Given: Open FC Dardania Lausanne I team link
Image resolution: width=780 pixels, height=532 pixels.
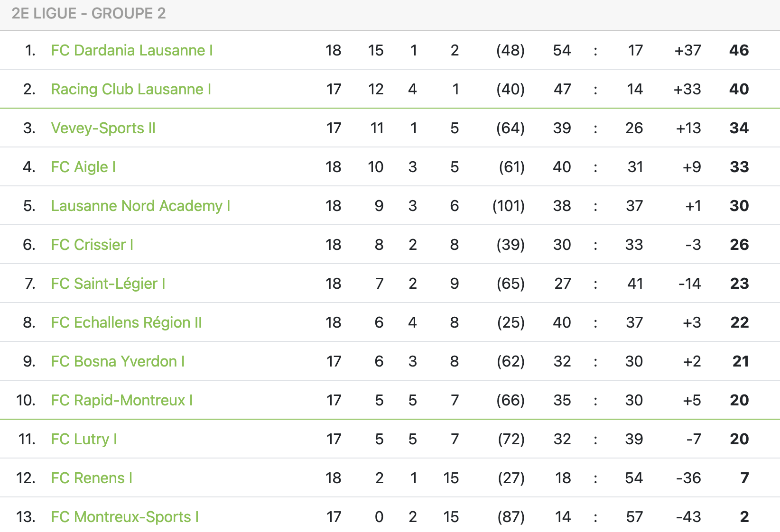Looking at the screenshot, I should pyautogui.click(x=132, y=50).
